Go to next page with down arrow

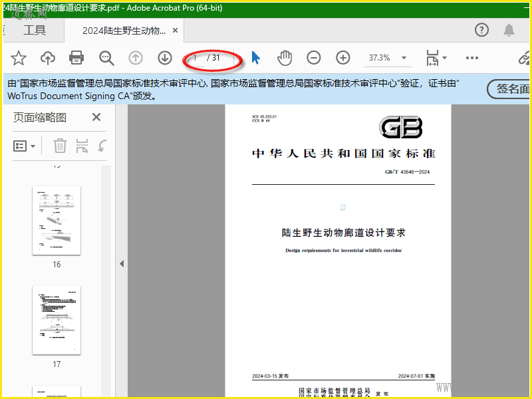(165, 58)
